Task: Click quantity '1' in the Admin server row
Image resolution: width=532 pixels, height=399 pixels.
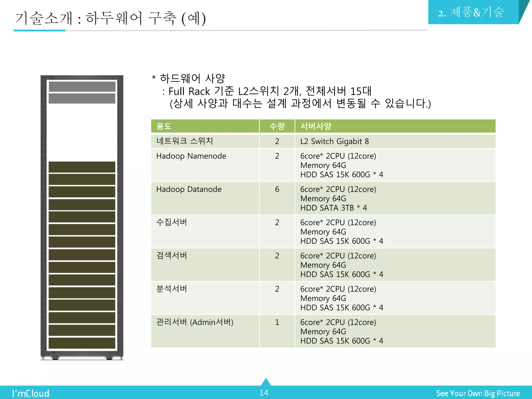Action: pyautogui.click(x=277, y=322)
